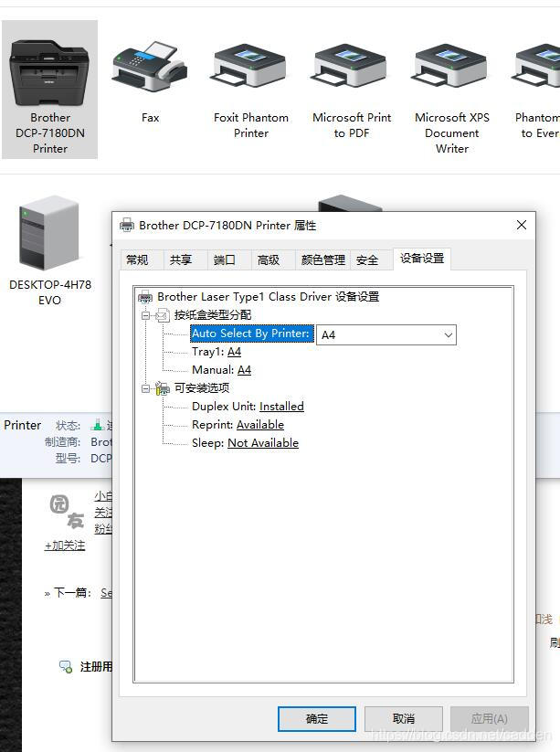Click the Tray1 A4 value
Screen dimensions: 560x752
234,352
